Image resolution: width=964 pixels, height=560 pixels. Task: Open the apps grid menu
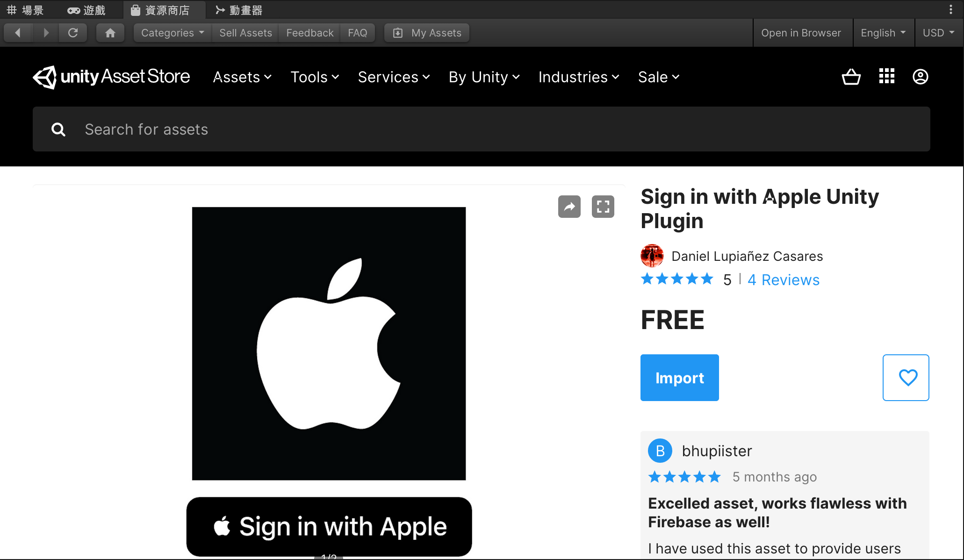pyautogui.click(x=886, y=76)
